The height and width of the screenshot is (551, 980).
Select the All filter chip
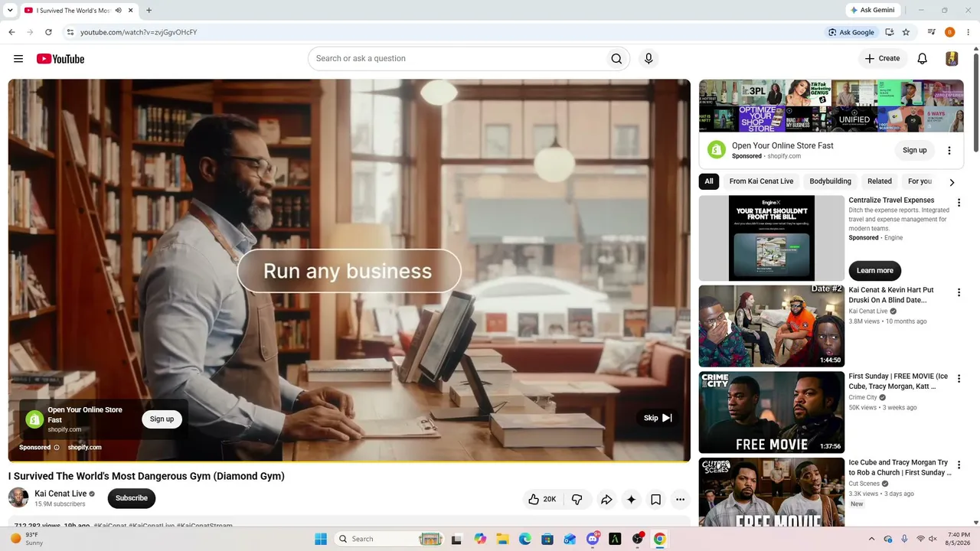coord(709,181)
